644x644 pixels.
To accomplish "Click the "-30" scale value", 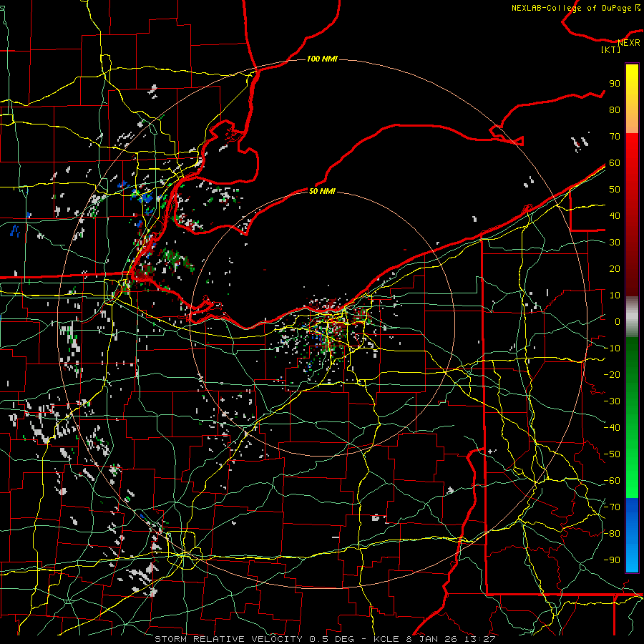I will [612, 401].
